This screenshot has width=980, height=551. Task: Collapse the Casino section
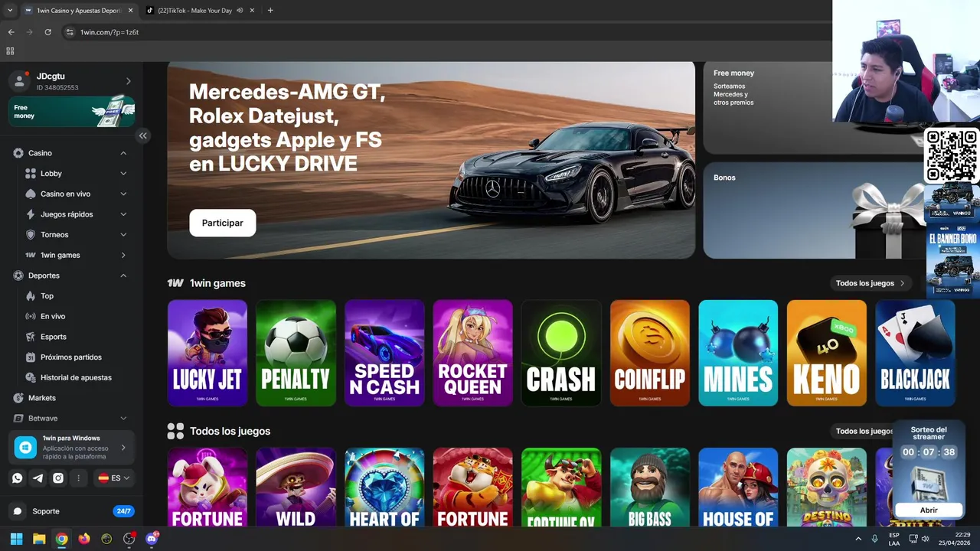click(123, 153)
